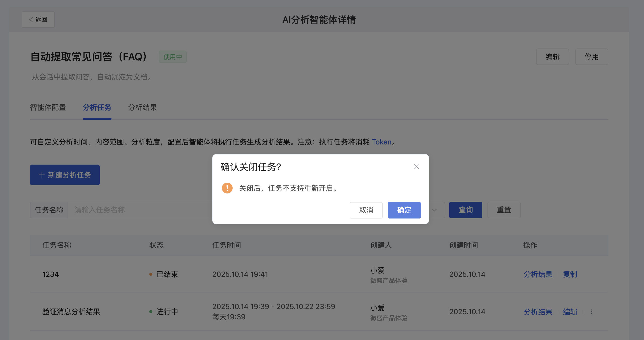The image size is (644, 340).
Task: Click the 操作 column header
Action: (530, 245)
